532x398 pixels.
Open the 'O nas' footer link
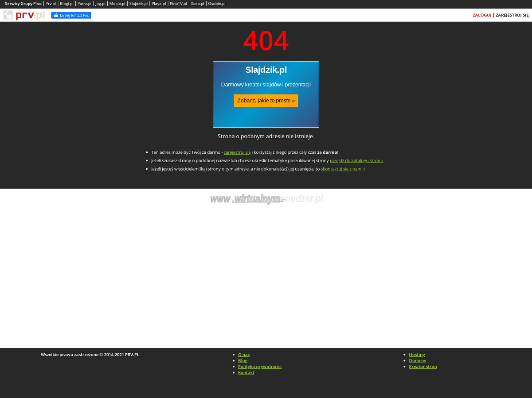244,355
